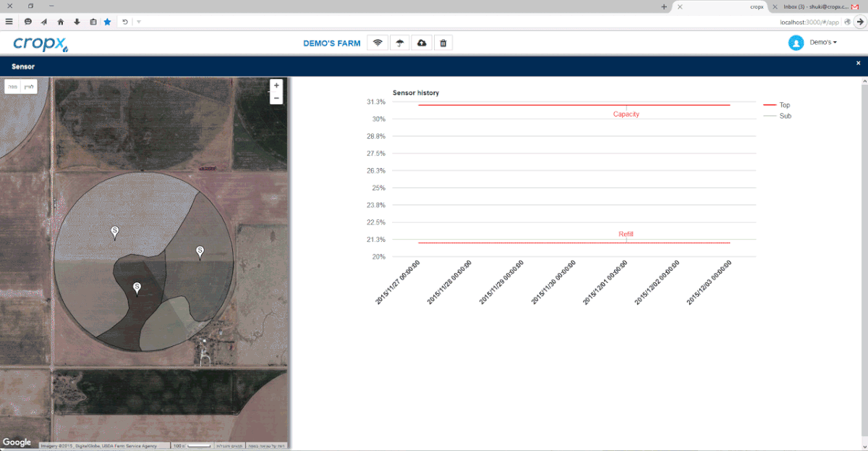
Task: Click the smiley face toolbar icon
Action: click(x=27, y=22)
